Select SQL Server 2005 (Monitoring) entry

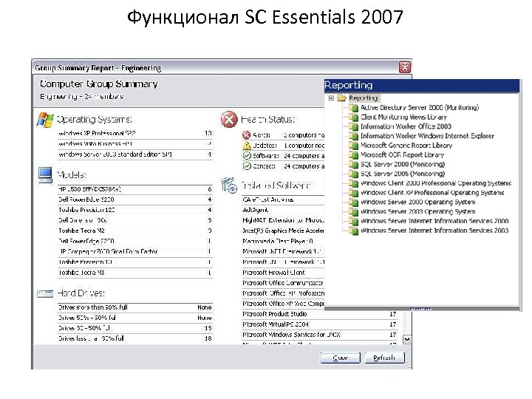tap(403, 174)
